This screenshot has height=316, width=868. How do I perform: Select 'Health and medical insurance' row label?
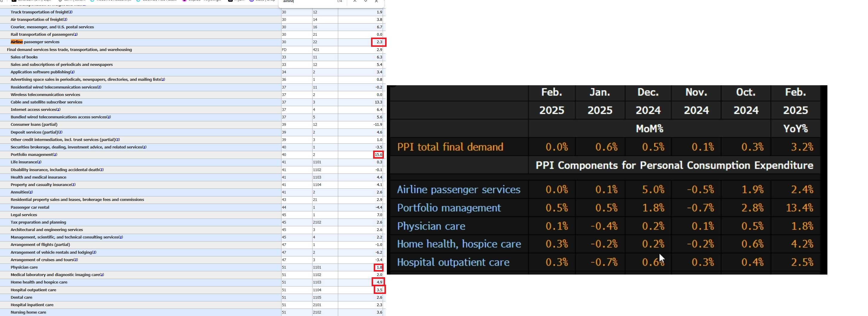pos(39,177)
